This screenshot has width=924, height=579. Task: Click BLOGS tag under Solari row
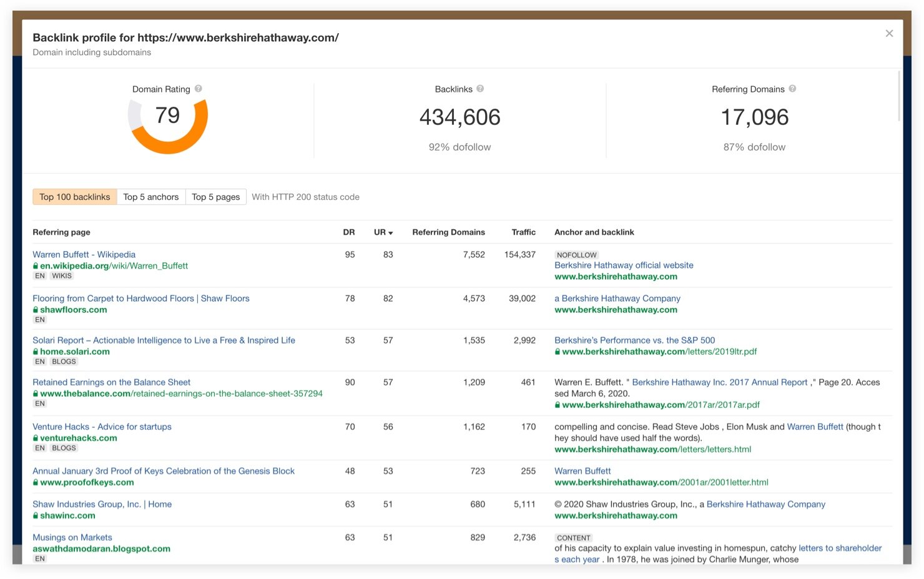pos(64,362)
